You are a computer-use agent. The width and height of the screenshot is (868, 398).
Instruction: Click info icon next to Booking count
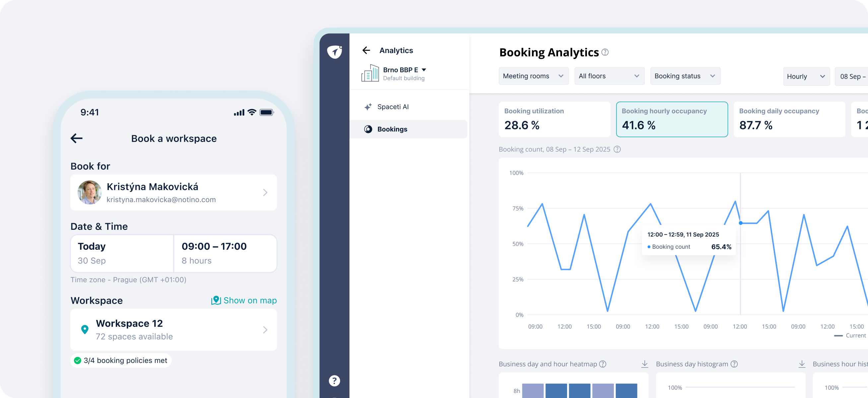(617, 149)
